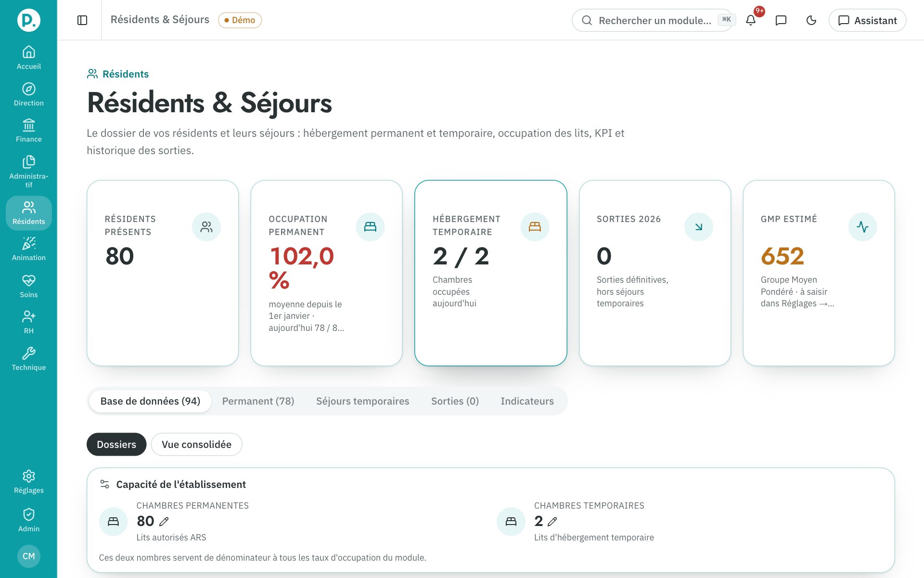Toggle dark mode moon icon

[811, 20]
